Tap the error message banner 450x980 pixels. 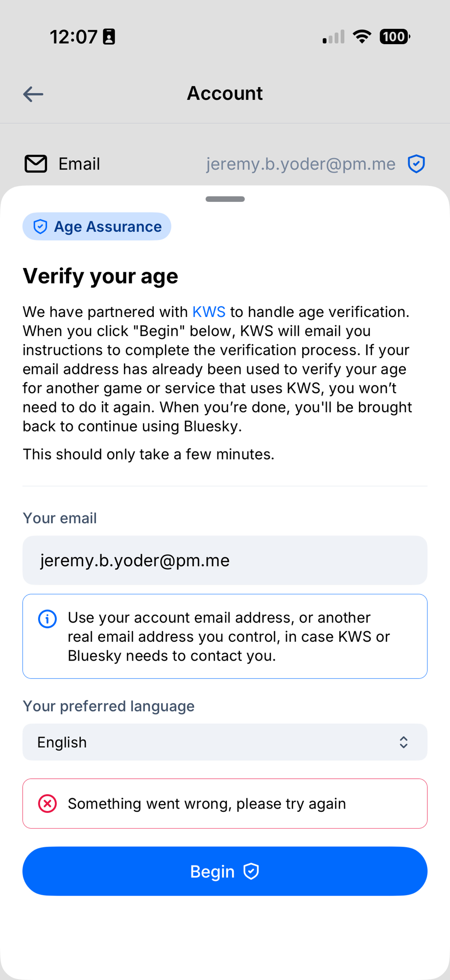[x=225, y=804]
